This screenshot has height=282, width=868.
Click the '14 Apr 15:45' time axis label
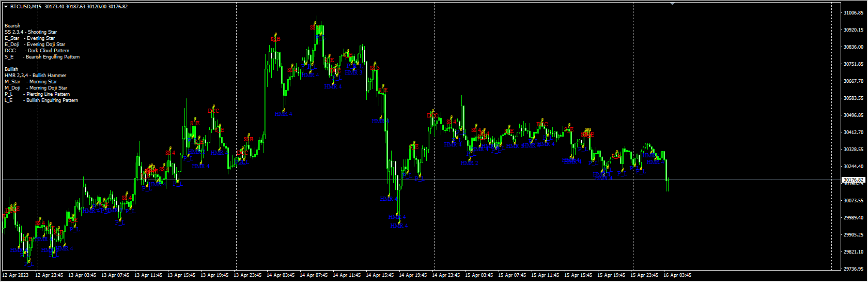(x=380, y=275)
